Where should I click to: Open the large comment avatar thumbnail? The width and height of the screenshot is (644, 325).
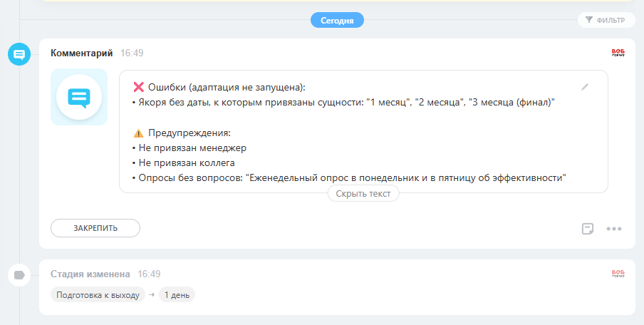[x=79, y=97]
